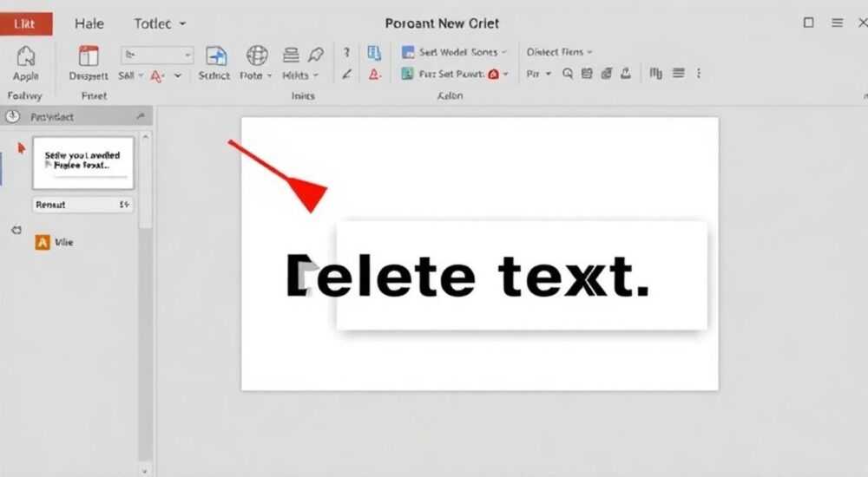868x477 pixels.
Task: Click the upload tray icon in the ribbon
Action: tap(626, 73)
